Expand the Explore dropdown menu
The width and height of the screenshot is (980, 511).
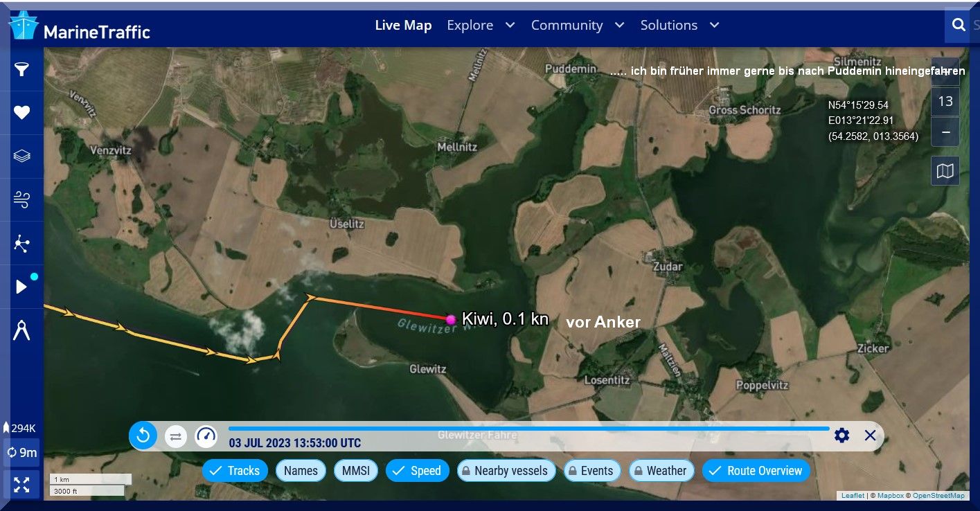(x=481, y=25)
